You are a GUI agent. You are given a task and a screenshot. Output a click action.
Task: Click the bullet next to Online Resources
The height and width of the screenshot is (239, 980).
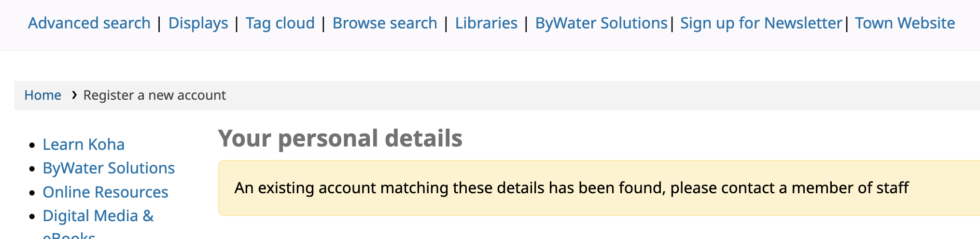pos(32,193)
